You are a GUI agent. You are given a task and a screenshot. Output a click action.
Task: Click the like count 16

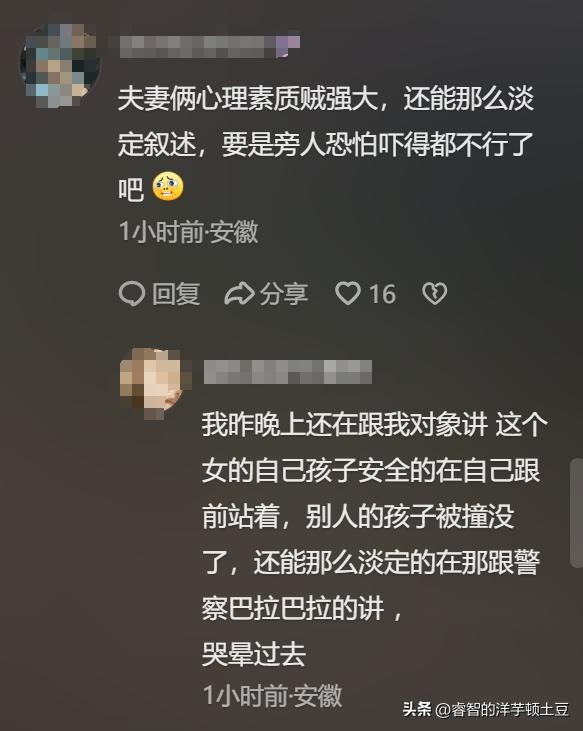(x=383, y=294)
